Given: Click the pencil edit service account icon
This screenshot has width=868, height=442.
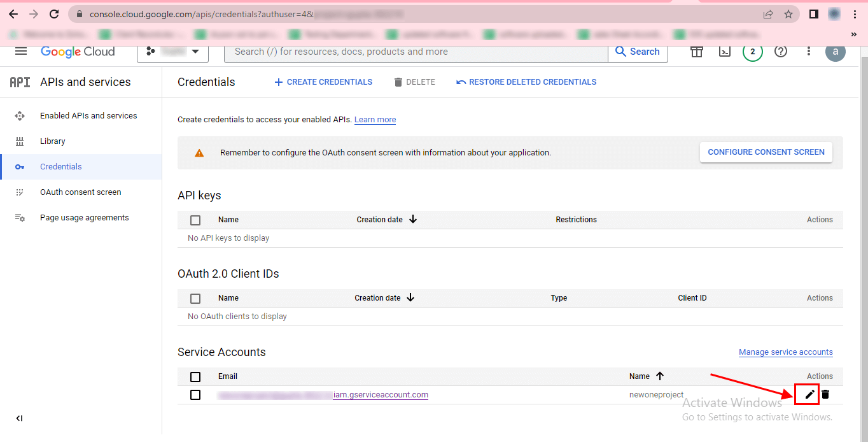Looking at the screenshot, I should click(809, 394).
